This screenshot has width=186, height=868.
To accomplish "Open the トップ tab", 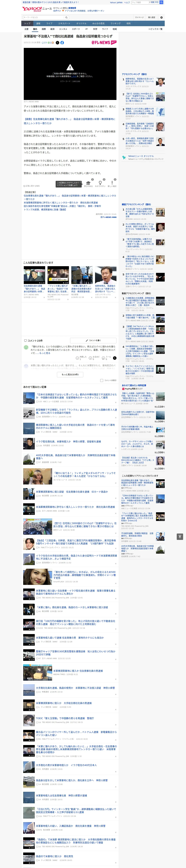I will coord(27,24).
